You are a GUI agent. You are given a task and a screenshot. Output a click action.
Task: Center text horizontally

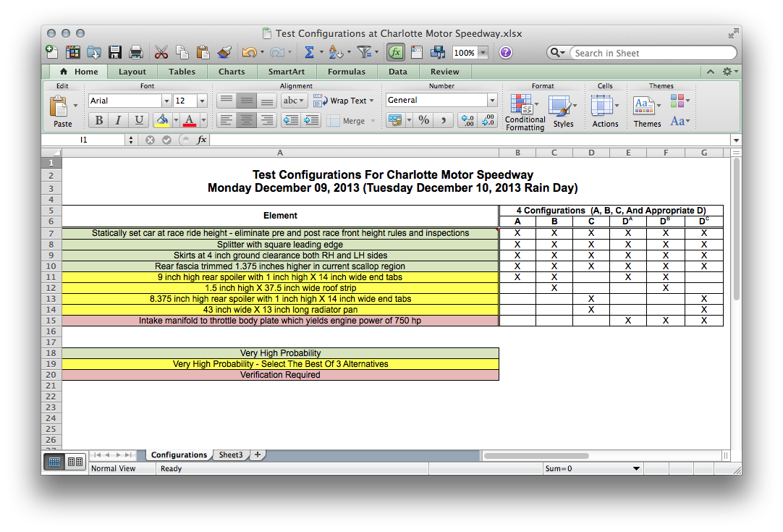246,120
